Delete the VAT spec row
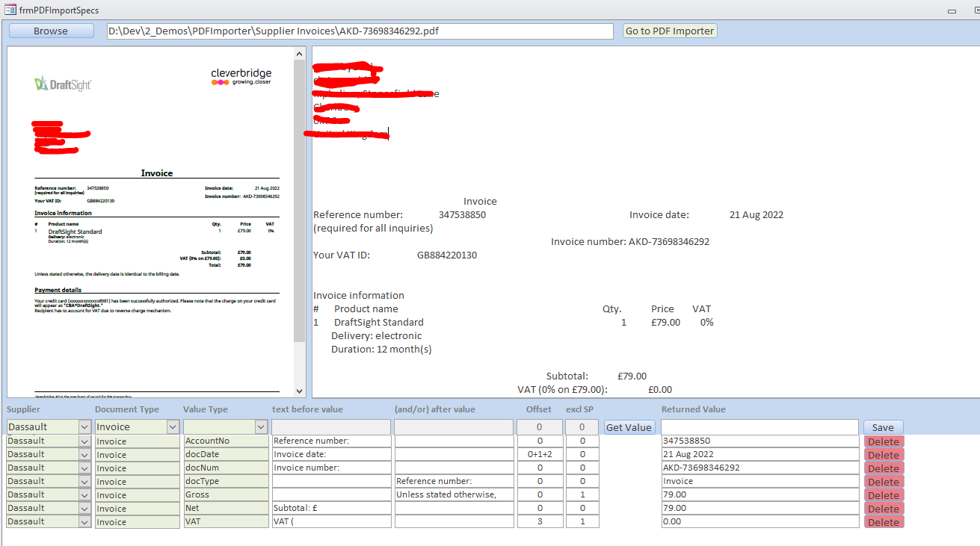The height and width of the screenshot is (546, 980). click(884, 522)
